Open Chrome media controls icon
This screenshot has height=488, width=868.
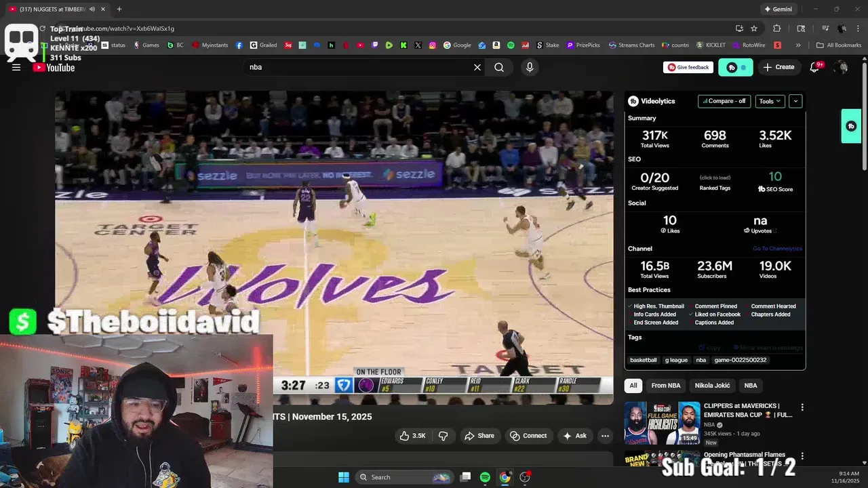tap(825, 28)
